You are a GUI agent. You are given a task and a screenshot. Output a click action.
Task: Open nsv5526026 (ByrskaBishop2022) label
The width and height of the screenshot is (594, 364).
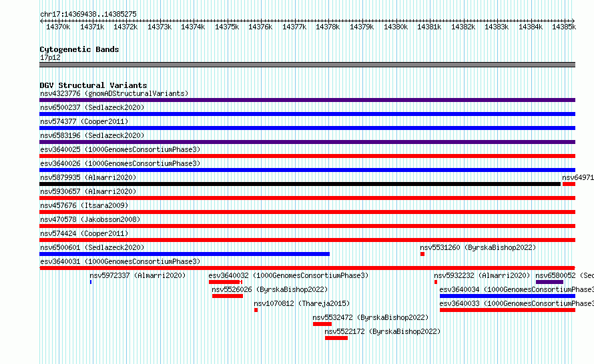pyautogui.click(x=270, y=289)
